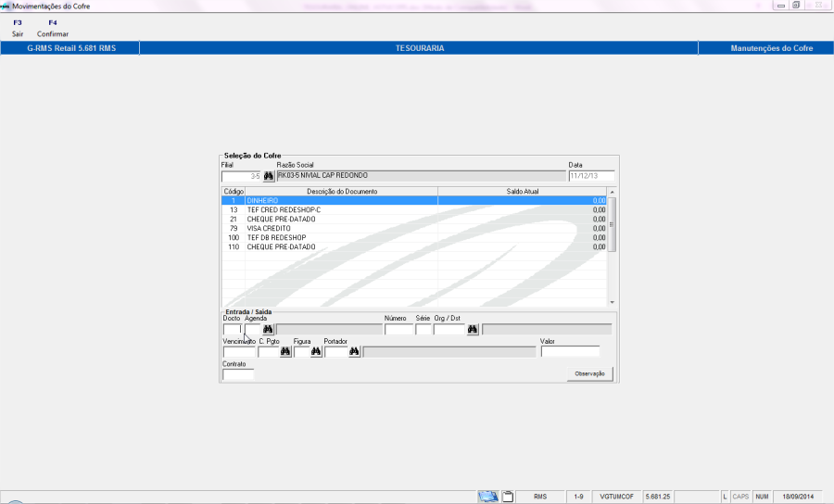Click the 18/09/2014 date in status bar
Screen dimensions: 834x504
coord(798,497)
